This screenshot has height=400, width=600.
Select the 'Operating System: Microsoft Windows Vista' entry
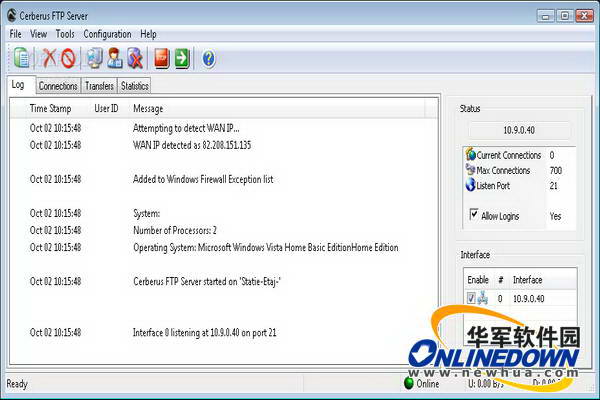266,247
